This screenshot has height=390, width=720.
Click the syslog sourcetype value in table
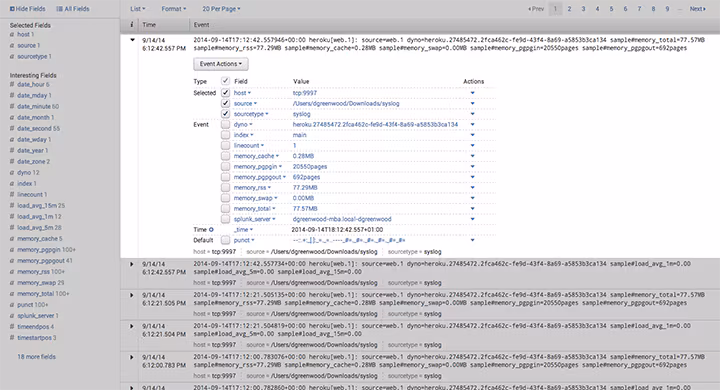[302, 114]
